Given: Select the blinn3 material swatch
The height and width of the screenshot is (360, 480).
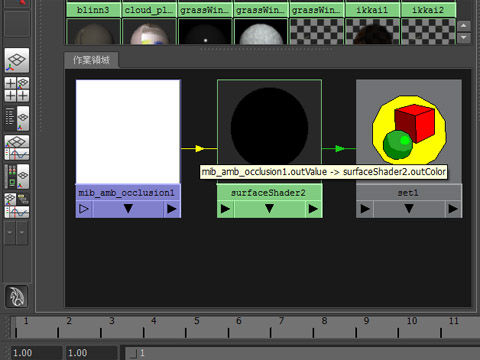Looking at the screenshot, I should [93, 31].
